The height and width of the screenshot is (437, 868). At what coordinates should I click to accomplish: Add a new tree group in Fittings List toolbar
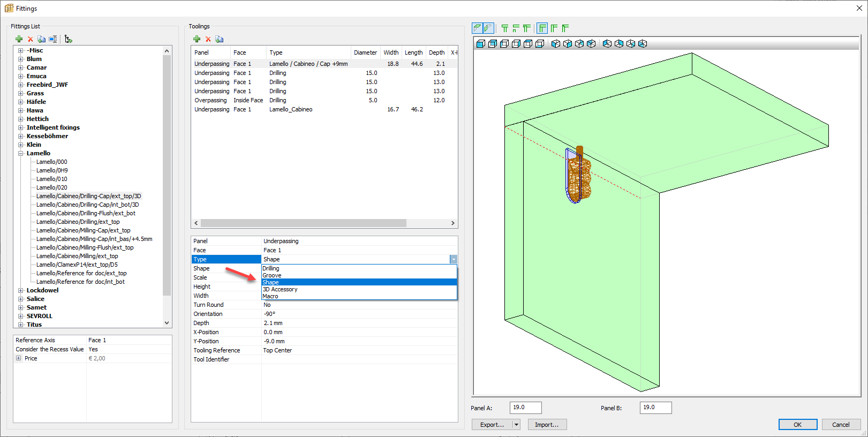coord(68,39)
